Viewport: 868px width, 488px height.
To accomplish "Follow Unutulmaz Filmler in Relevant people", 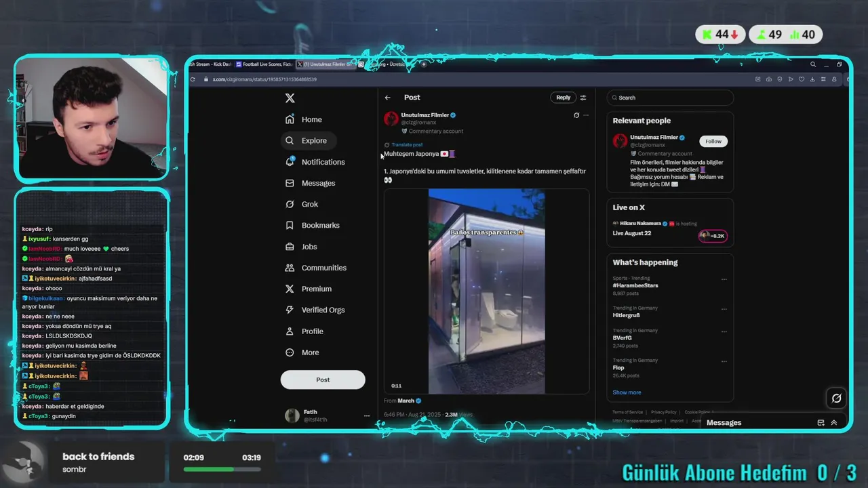I will pyautogui.click(x=713, y=141).
